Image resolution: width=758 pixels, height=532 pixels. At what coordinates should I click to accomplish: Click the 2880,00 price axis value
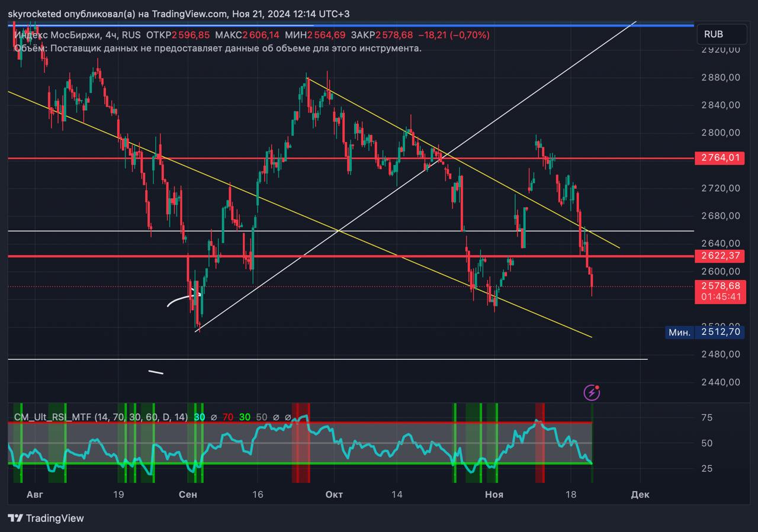point(721,78)
